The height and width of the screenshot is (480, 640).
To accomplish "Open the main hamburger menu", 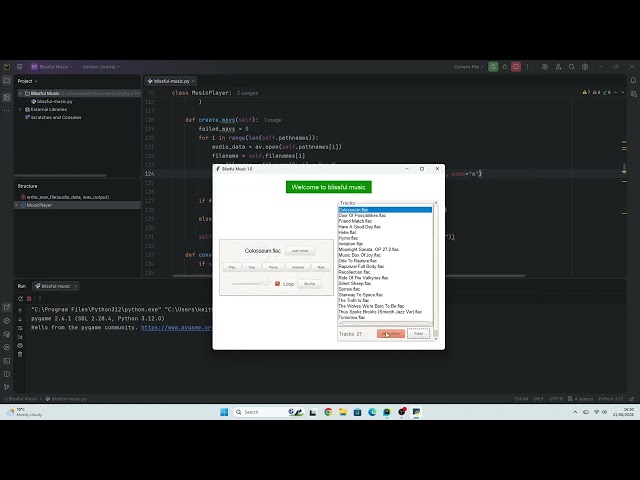I will [20, 67].
